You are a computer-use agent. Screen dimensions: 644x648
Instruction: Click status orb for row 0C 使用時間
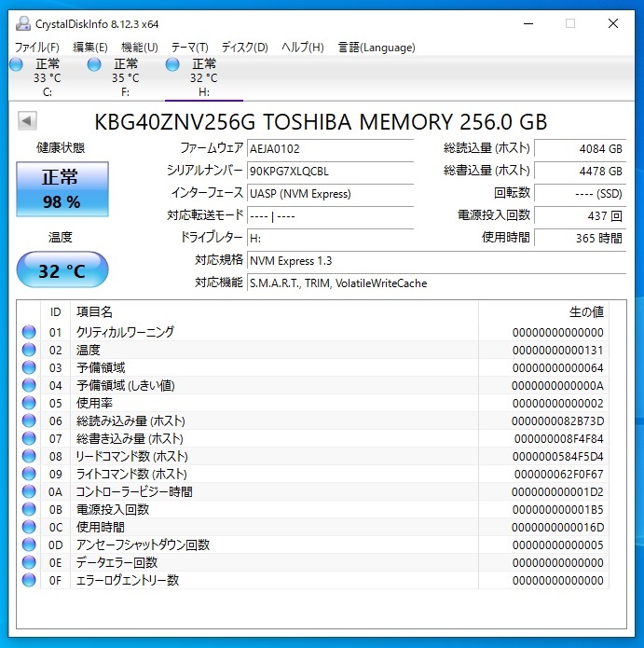tap(29, 527)
